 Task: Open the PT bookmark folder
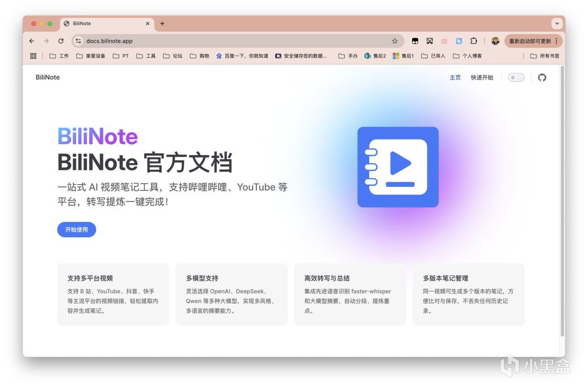point(121,56)
